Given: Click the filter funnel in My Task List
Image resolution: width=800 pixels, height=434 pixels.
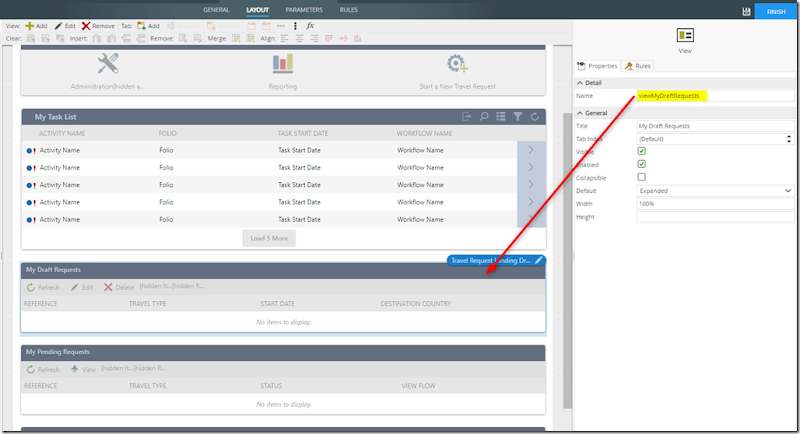Looking at the screenshot, I should 518,117.
